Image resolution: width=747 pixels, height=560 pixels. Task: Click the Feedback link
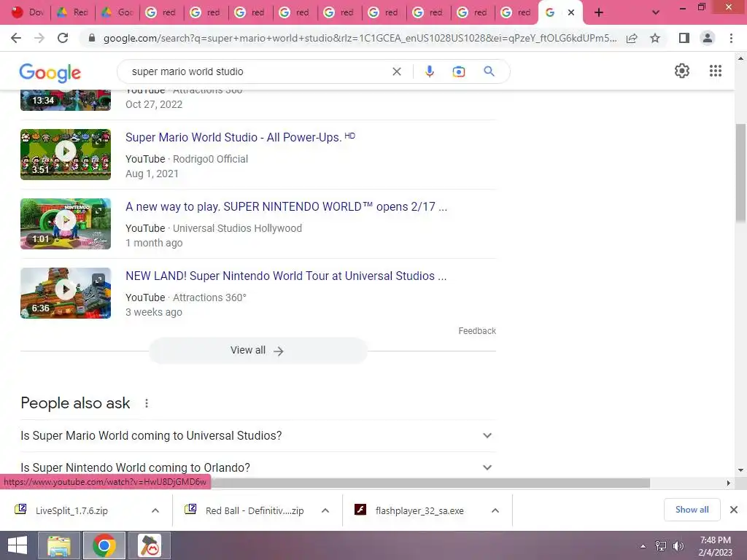(477, 331)
